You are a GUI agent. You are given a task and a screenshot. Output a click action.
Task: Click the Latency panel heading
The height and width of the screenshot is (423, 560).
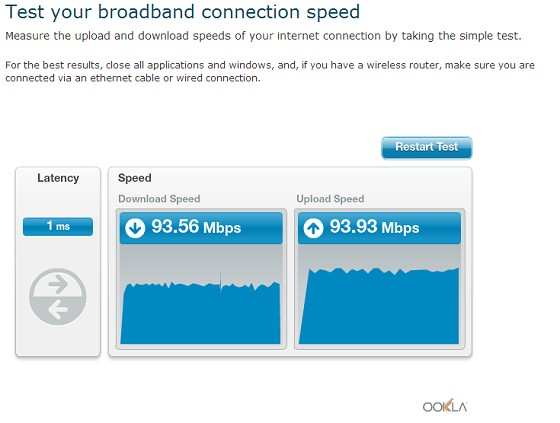[58, 178]
